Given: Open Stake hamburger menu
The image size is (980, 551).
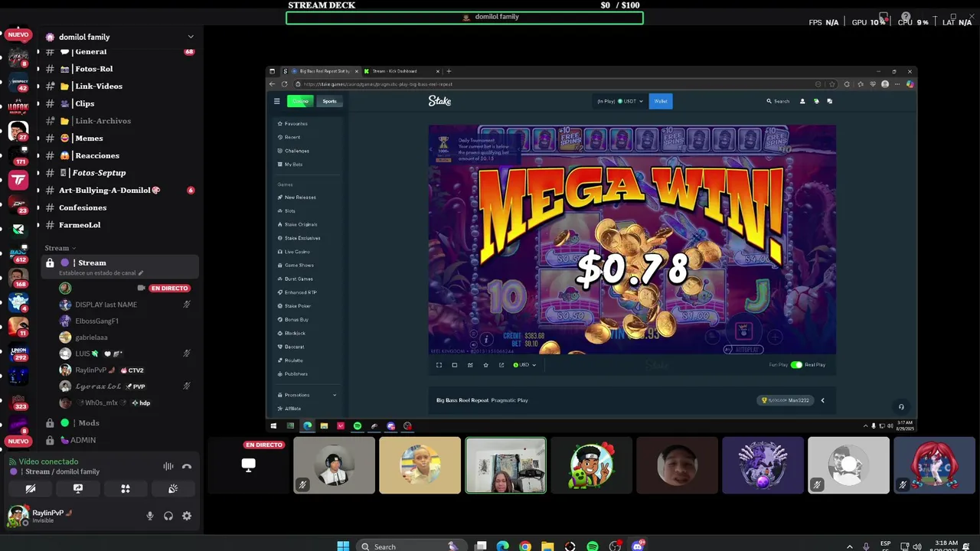Looking at the screenshot, I should click(277, 101).
